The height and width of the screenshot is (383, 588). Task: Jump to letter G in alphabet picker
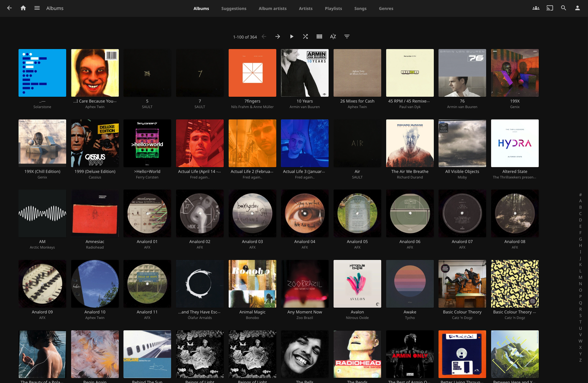coord(581,239)
